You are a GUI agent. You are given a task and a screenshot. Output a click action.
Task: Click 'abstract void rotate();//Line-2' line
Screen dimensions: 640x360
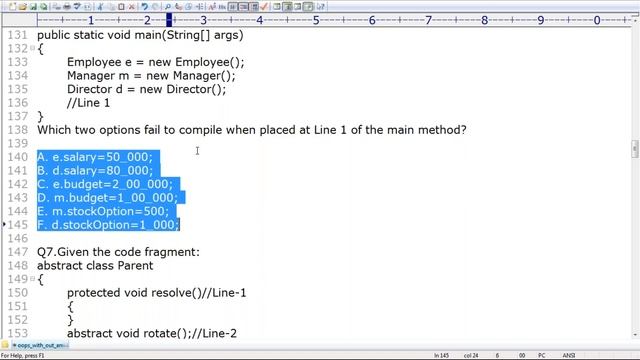152,333
